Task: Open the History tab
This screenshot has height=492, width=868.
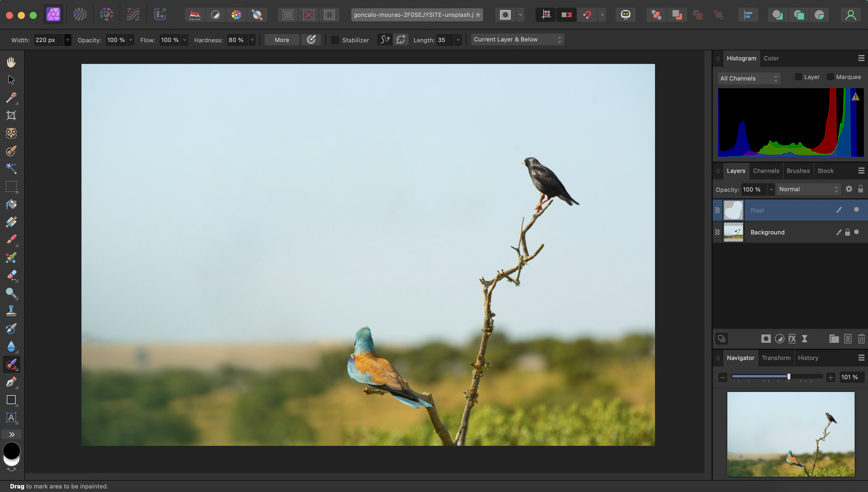Action: point(808,358)
